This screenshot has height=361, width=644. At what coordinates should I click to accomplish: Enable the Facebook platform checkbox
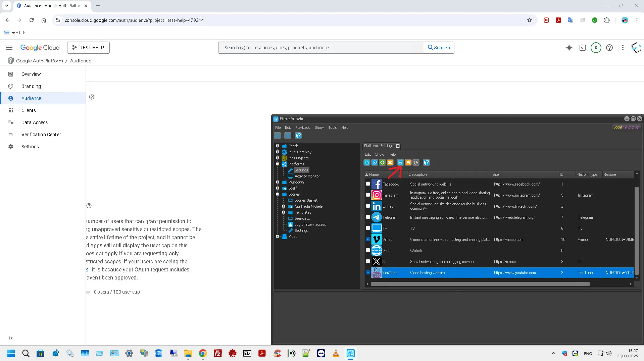(x=368, y=184)
